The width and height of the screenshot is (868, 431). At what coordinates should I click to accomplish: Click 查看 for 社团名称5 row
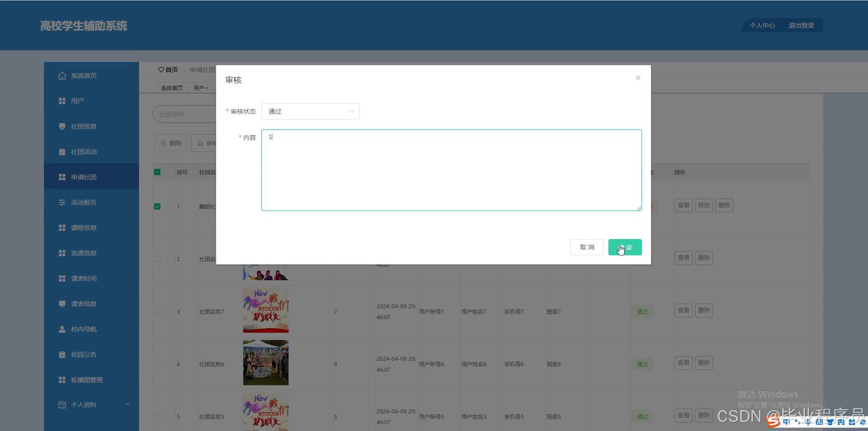click(x=683, y=416)
